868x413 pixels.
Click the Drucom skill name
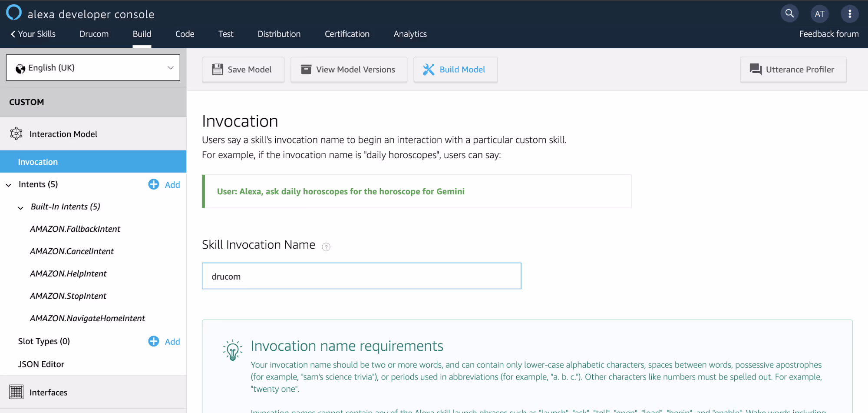click(x=94, y=34)
